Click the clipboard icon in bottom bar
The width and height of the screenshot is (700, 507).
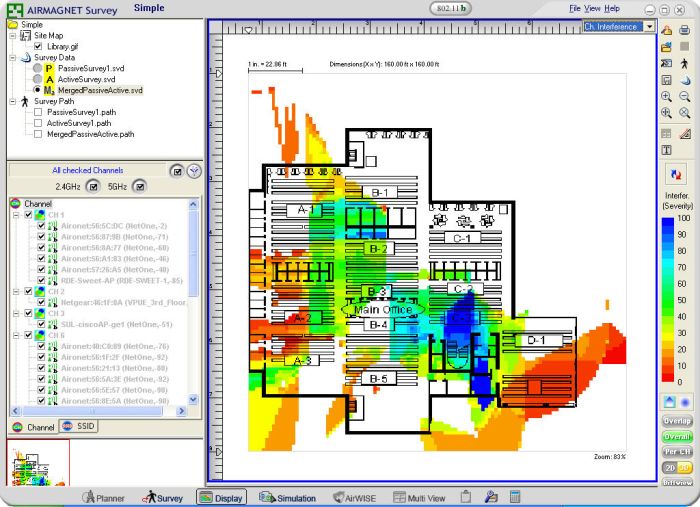tap(466, 497)
